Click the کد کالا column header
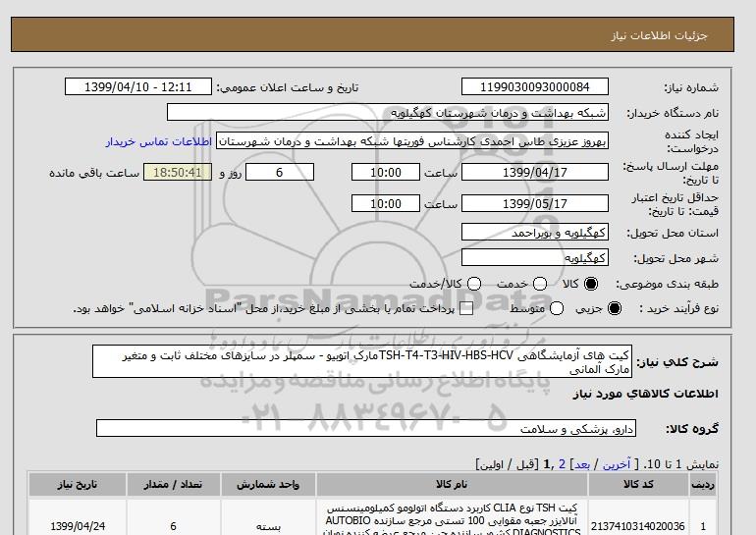This screenshot has width=756, height=535. (x=638, y=484)
